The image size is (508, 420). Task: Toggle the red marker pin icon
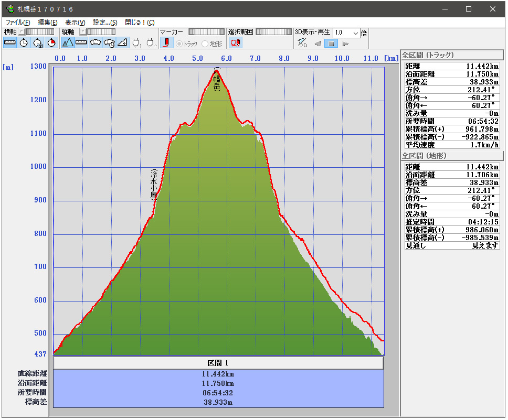166,43
